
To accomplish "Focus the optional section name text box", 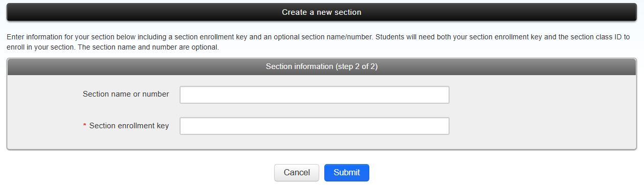I will [x=314, y=95].
